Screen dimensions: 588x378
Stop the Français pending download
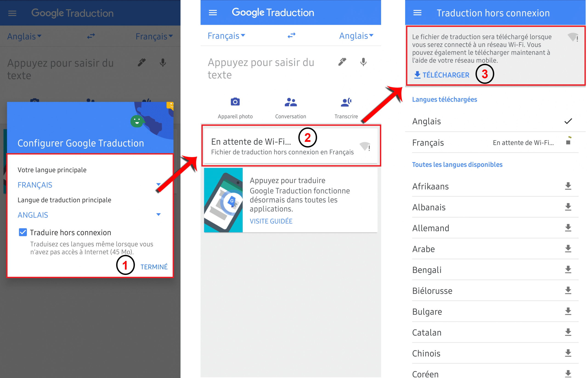click(568, 142)
